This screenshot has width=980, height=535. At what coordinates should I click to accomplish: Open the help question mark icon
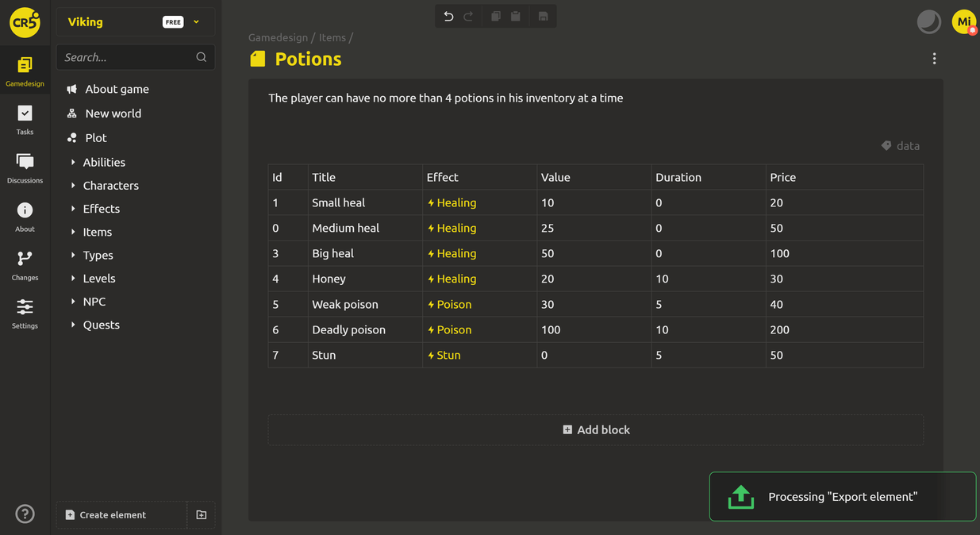click(25, 514)
